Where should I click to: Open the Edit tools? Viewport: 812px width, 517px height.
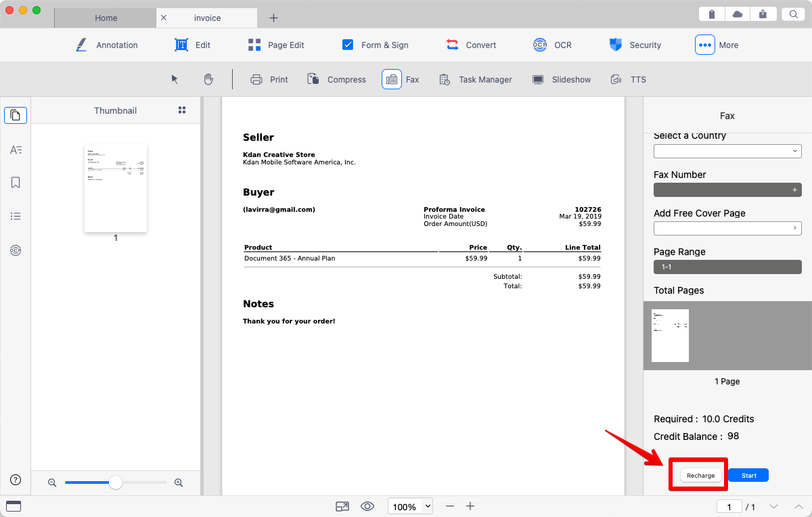pos(193,45)
